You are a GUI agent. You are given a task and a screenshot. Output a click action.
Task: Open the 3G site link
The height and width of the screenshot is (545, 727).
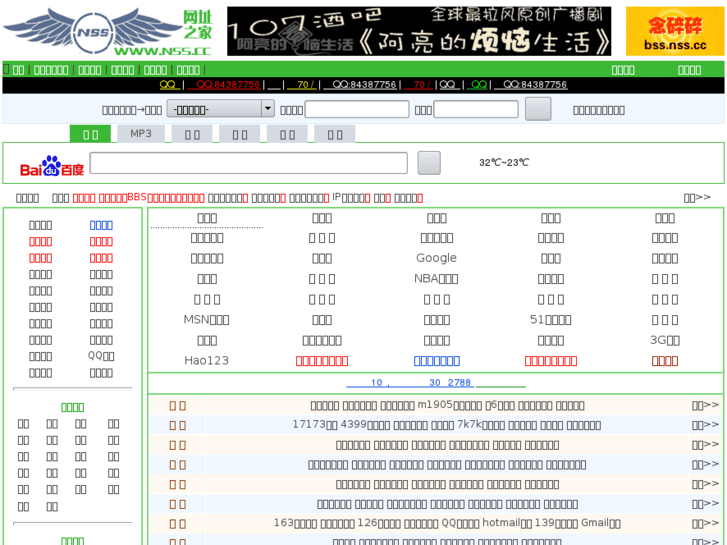click(x=665, y=340)
